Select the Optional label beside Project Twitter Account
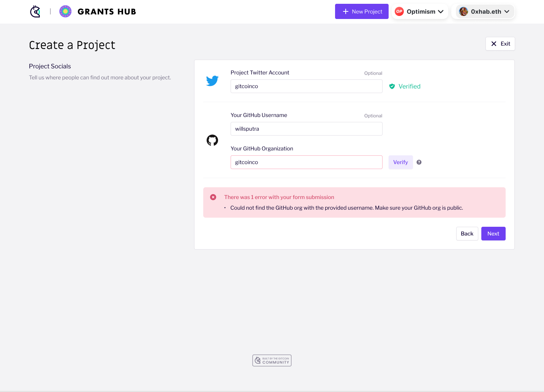 click(373, 73)
